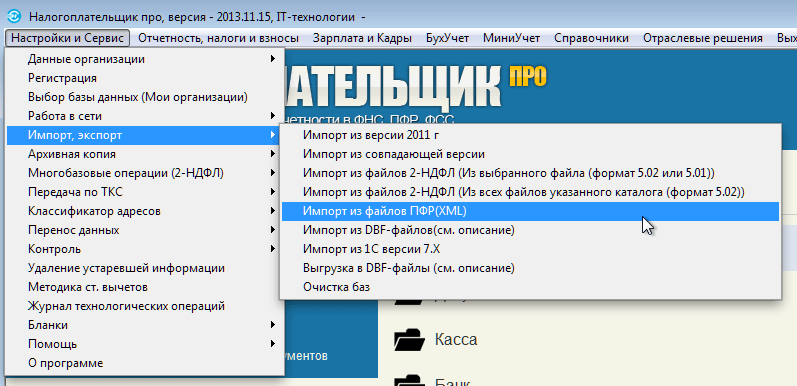Select Очистка баз
This screenshot has height=386, width=797.
coord(530,287)
